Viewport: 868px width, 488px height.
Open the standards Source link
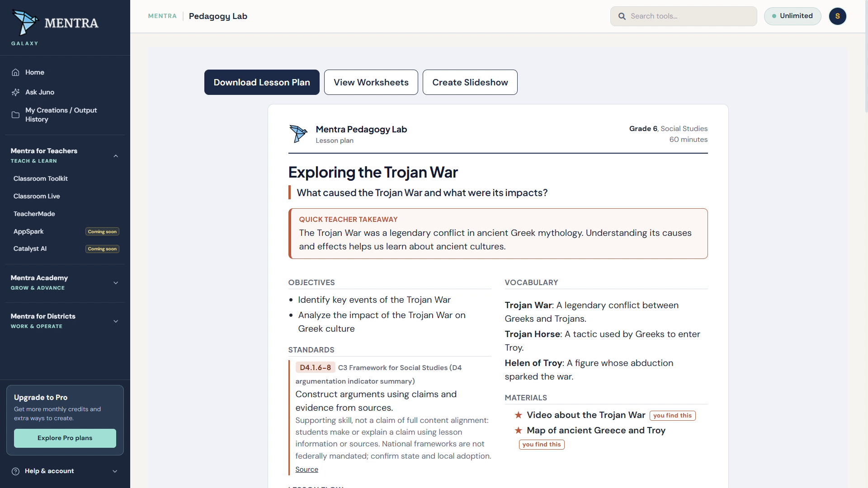pyautogui.click(x=307, y=469)
